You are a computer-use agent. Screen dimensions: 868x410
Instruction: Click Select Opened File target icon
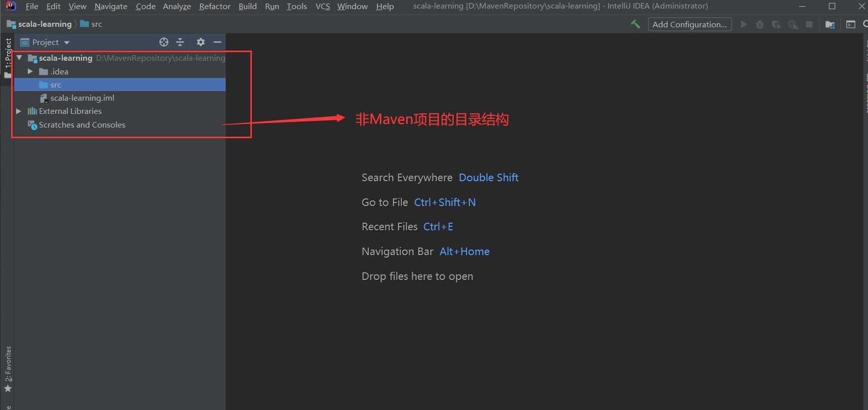point(164,42)
